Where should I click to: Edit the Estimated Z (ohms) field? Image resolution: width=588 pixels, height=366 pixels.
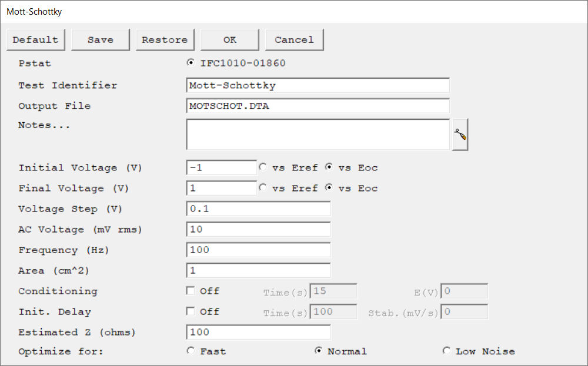[x=258, y=333]
